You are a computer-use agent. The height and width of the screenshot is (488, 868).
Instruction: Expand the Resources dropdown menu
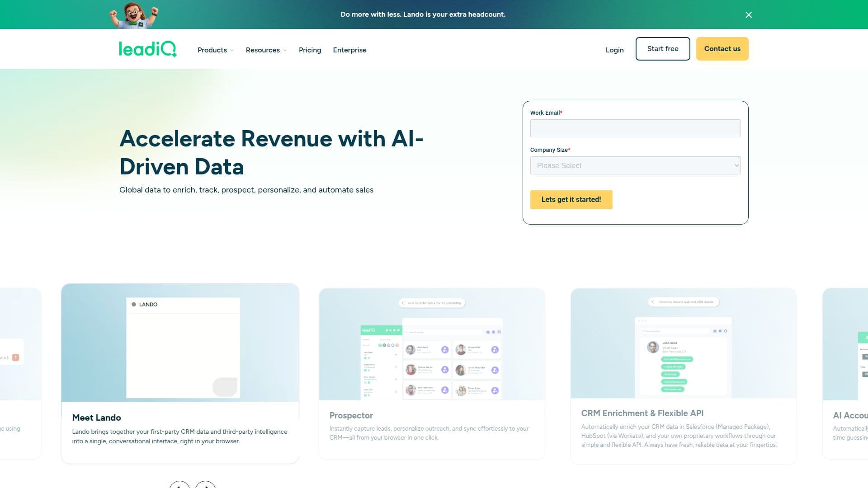tap(266, 50)
